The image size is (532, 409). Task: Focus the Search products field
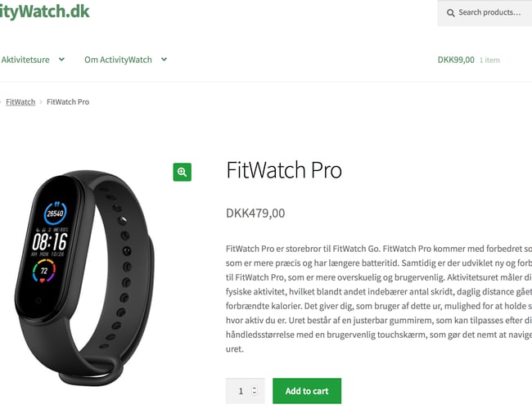pos(485,13)
